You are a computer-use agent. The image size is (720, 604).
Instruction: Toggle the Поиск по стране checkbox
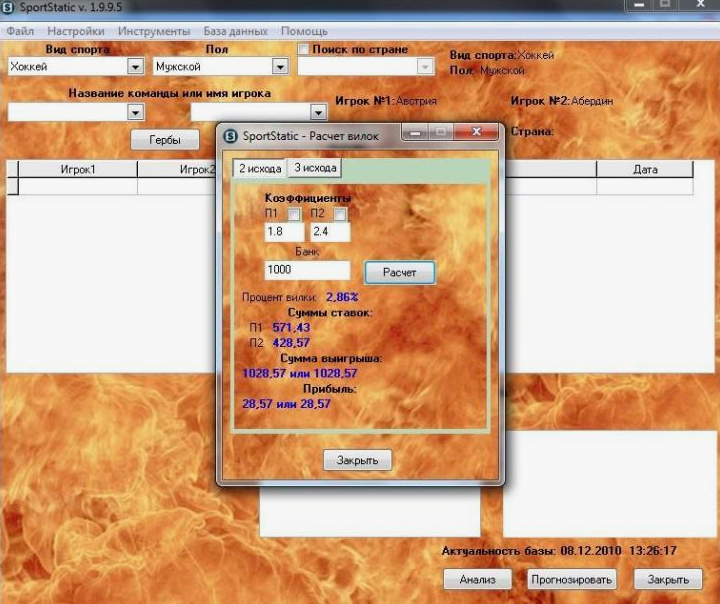tap(304, 49)
